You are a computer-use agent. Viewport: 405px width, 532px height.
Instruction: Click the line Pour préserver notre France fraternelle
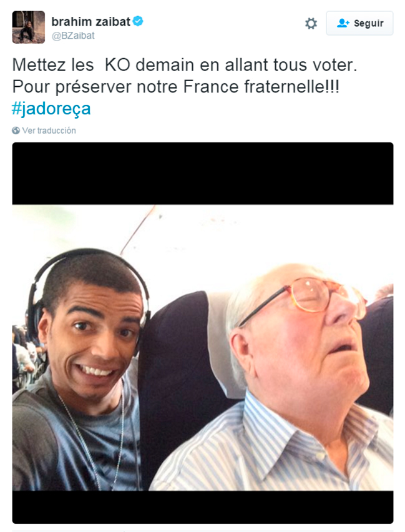[176, 87]
